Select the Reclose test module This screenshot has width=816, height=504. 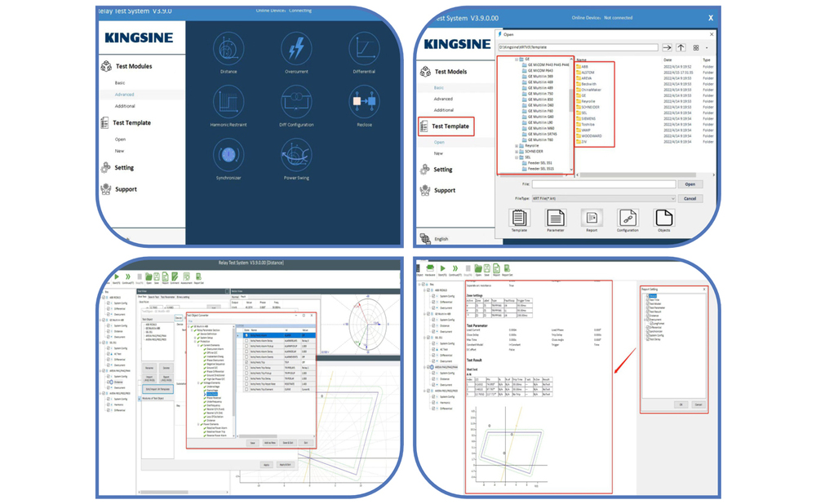coord(365,102)
